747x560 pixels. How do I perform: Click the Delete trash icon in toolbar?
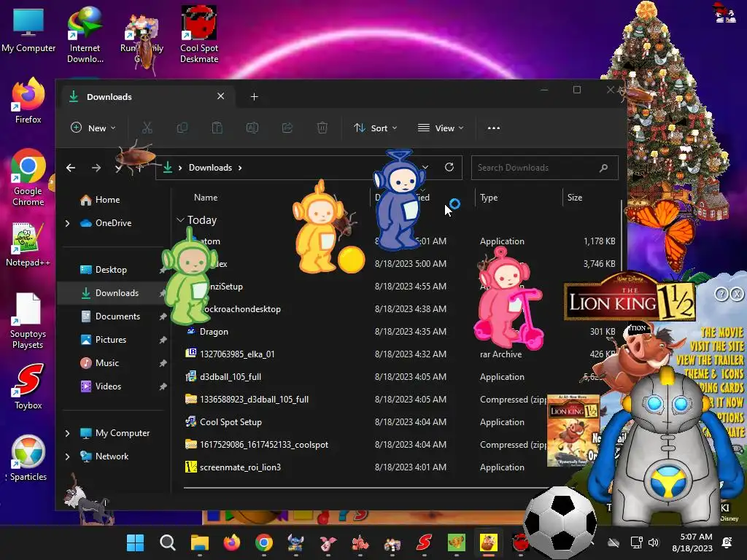pyautogui.click(x=322, y=128)
